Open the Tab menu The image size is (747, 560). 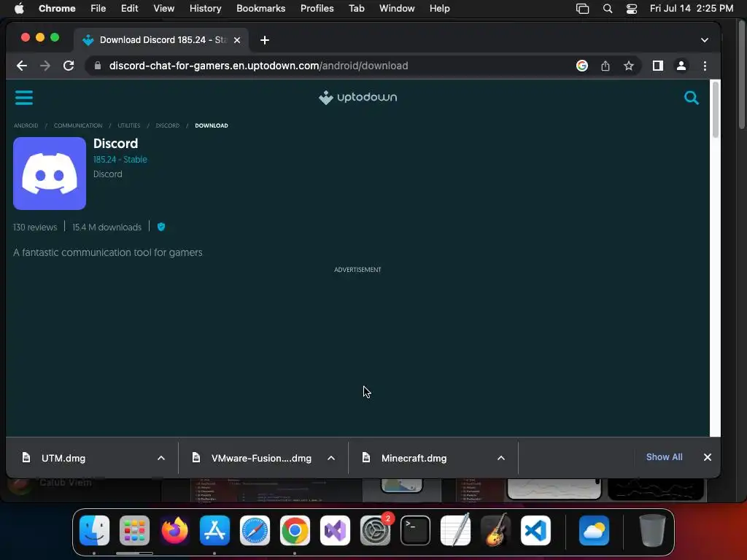tap(356, 9)
